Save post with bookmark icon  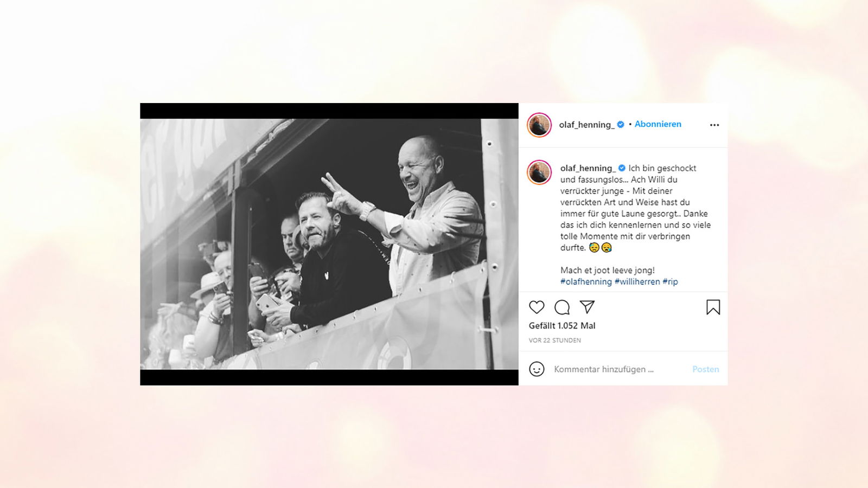(713, 307)
